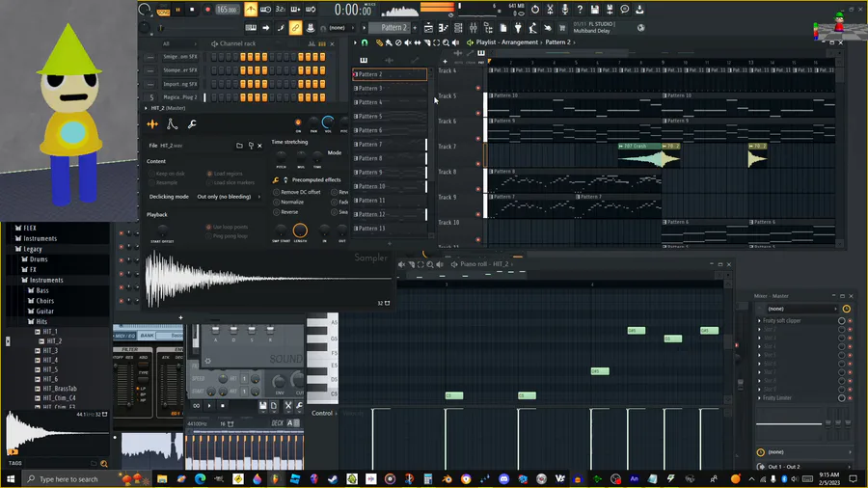
Task: Select playlist zoom magnifier tool
Action: (x=446, y=42)
